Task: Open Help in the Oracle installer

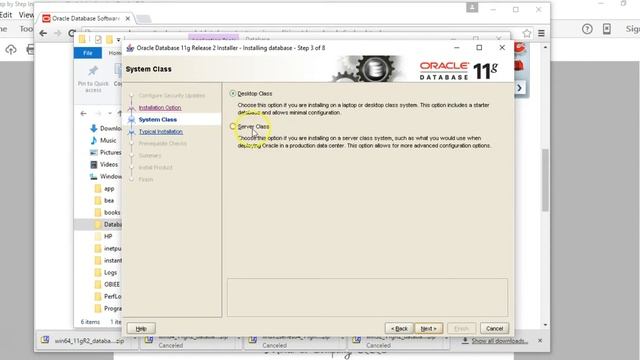Action: pyautogui.click(x=141, y=329)
